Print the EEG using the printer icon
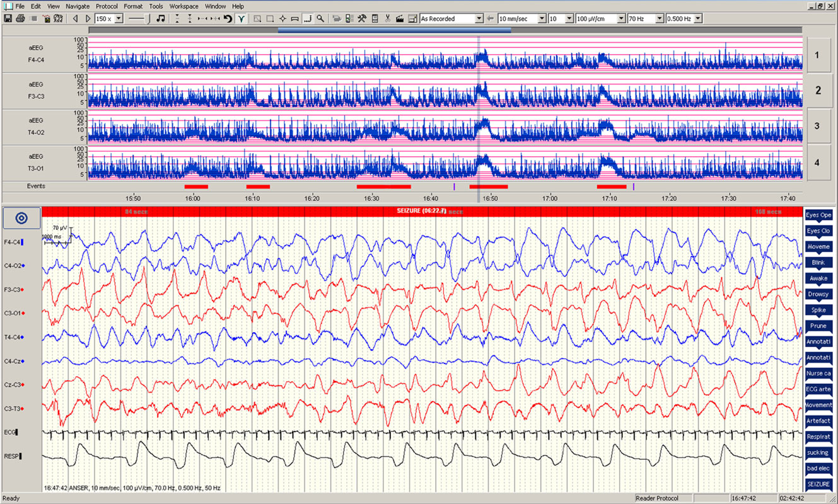The height and width of the screenshot is (504, 838). [21, 19]
